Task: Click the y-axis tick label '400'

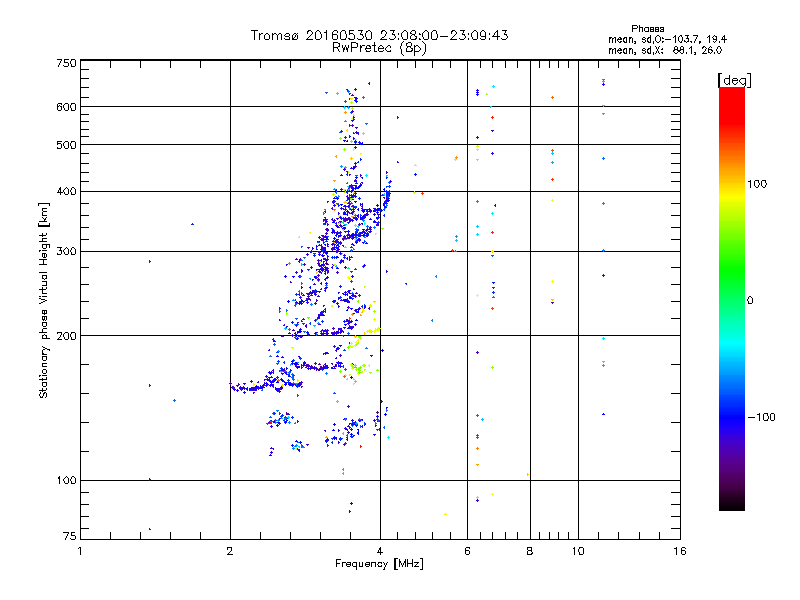Action: tap(66, 191)
